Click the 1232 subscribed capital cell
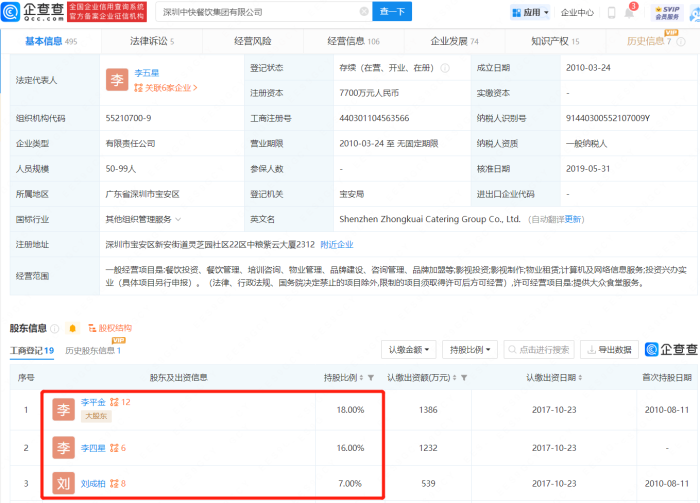This screenshot has width=700, height=503. (428, 448)
